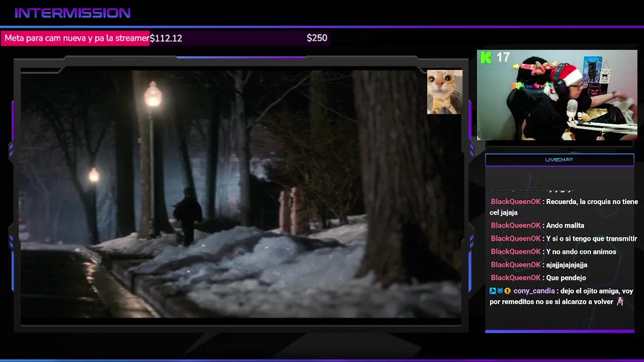Click the cony_candia username
This screenshot has height=362, width=644.
[x=534, y=291]
